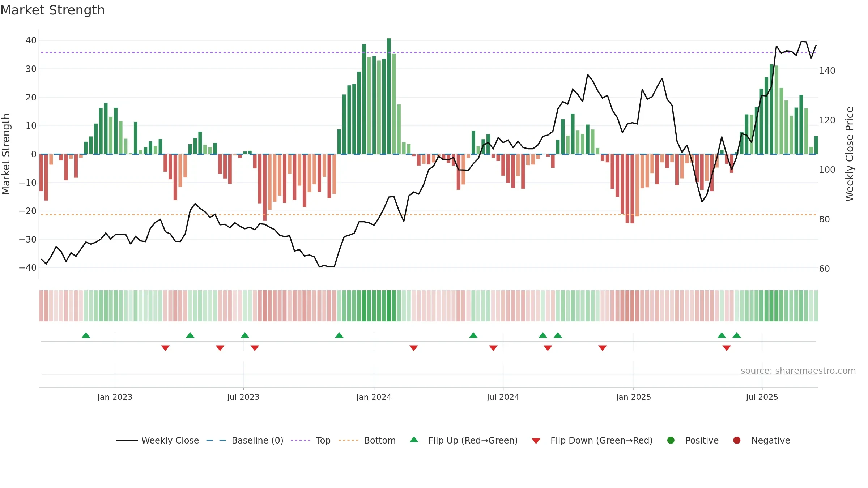Select the red flip-down triangle near June 2024

click(493, 348)
